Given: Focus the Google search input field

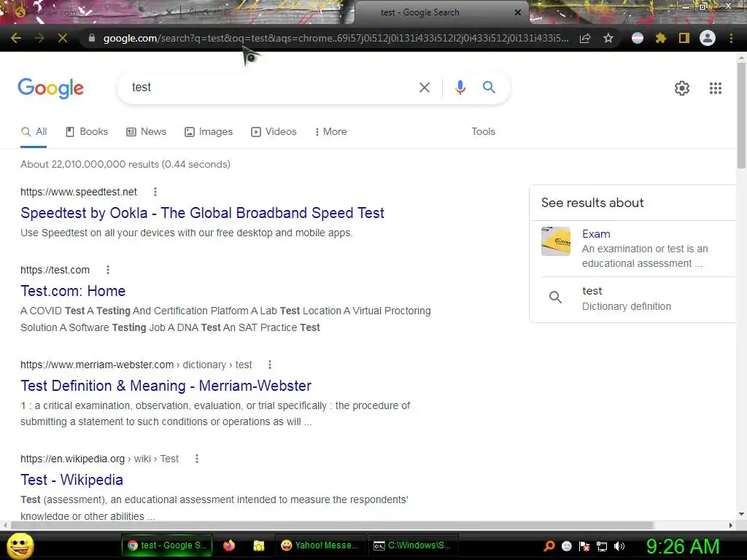Looking at the screenshot, I should 271,87.
